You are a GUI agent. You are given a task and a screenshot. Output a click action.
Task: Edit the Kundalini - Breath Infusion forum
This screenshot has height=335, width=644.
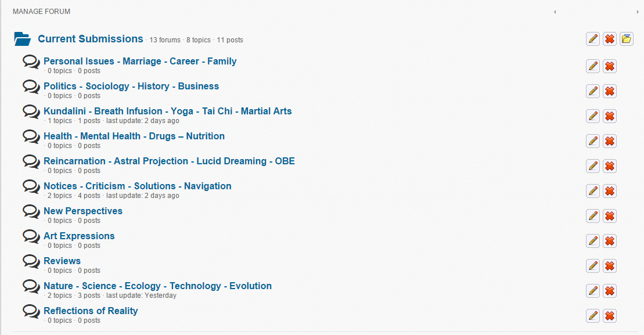593,116
